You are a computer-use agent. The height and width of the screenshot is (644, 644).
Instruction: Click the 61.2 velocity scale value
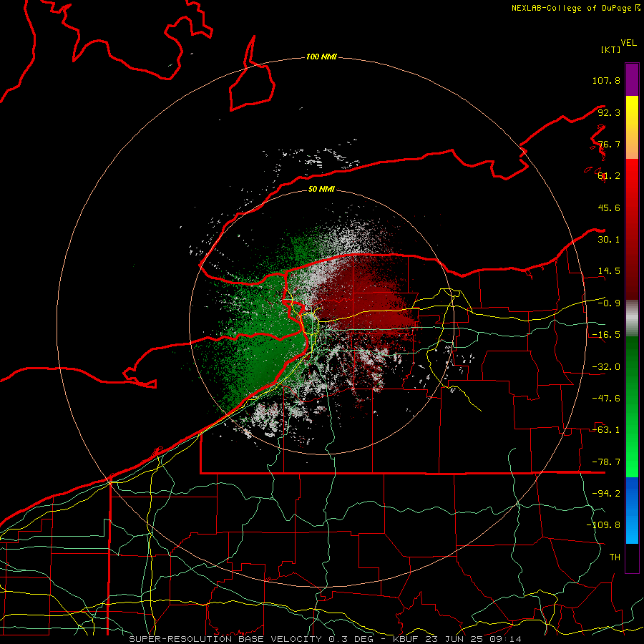pos(609,176)
